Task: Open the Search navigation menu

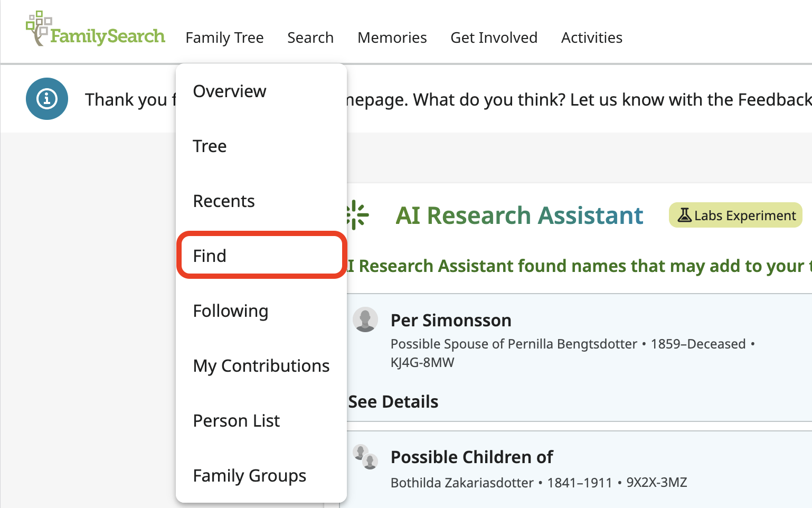Action: pos(310,37)
